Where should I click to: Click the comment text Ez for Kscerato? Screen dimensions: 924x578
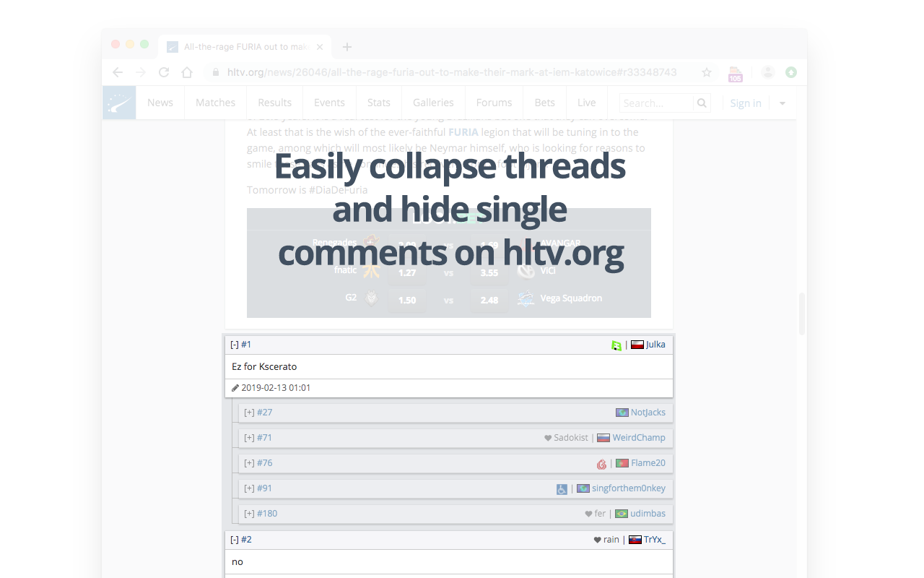pos(264,367)
